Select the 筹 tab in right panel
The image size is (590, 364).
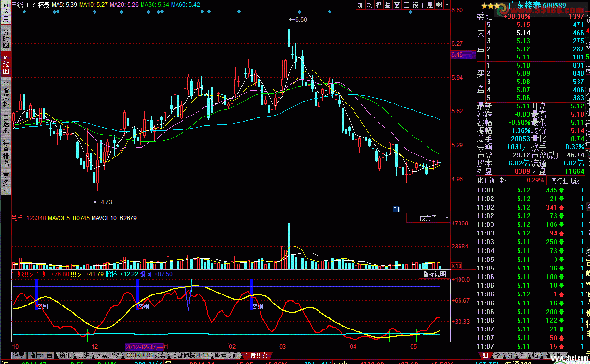coord(522,355)
